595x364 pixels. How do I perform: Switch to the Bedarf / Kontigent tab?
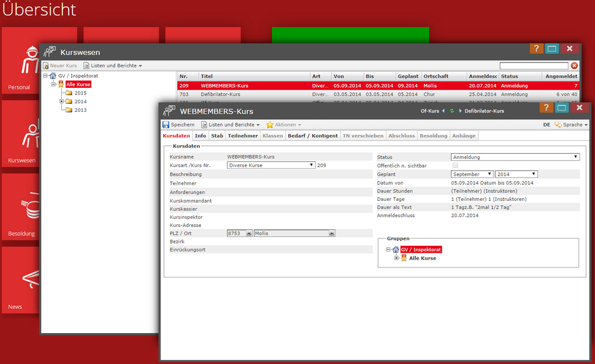[312, 135]
